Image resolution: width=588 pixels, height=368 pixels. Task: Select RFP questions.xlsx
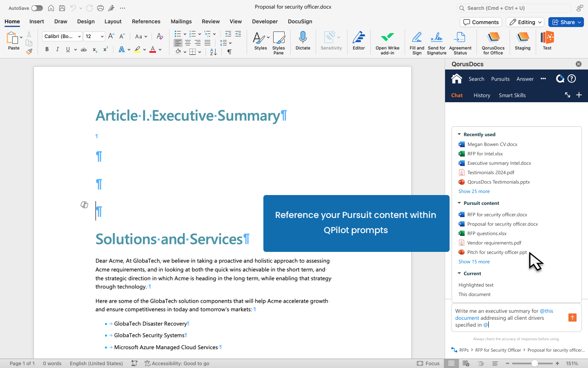coord(487,233)
